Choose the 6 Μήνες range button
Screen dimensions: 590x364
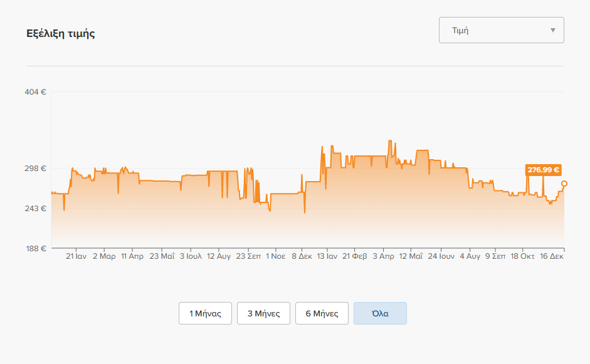(x=322, y=313)
